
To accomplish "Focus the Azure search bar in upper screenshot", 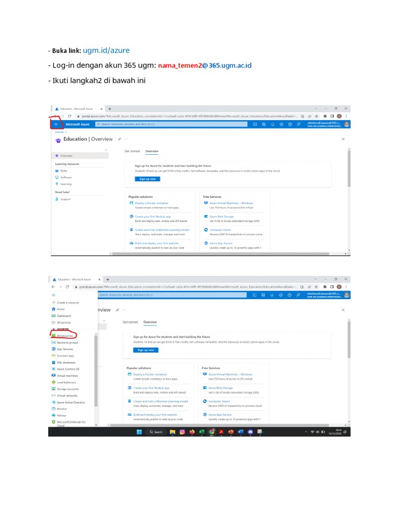I will click(171, 124).
